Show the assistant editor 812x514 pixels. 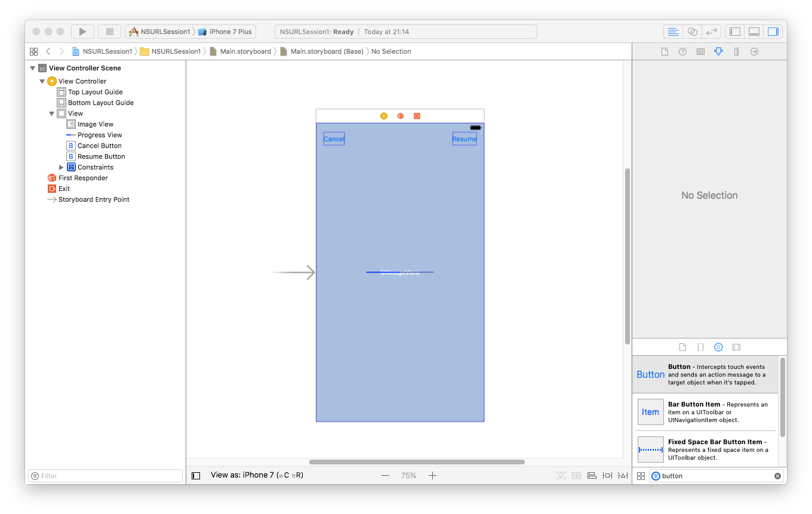click(692, 32)
